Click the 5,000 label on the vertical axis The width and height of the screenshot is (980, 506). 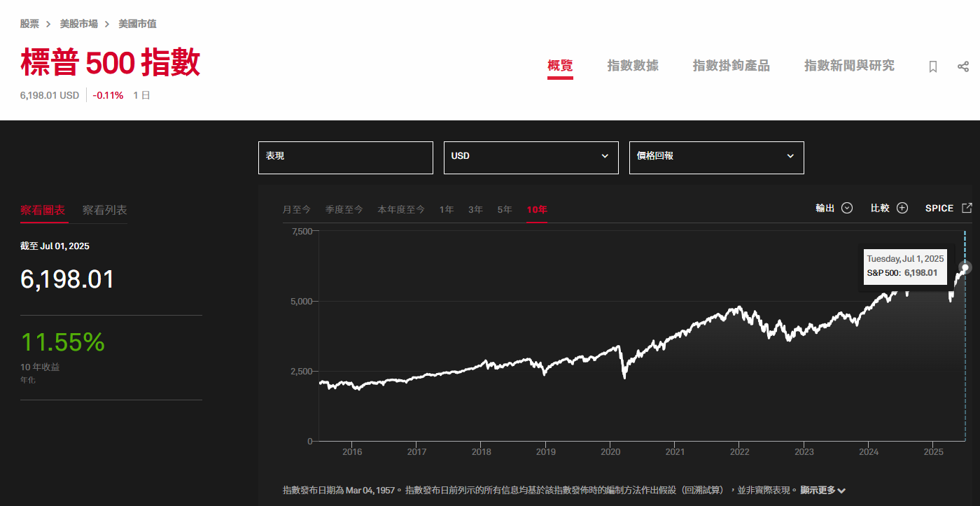301,301
